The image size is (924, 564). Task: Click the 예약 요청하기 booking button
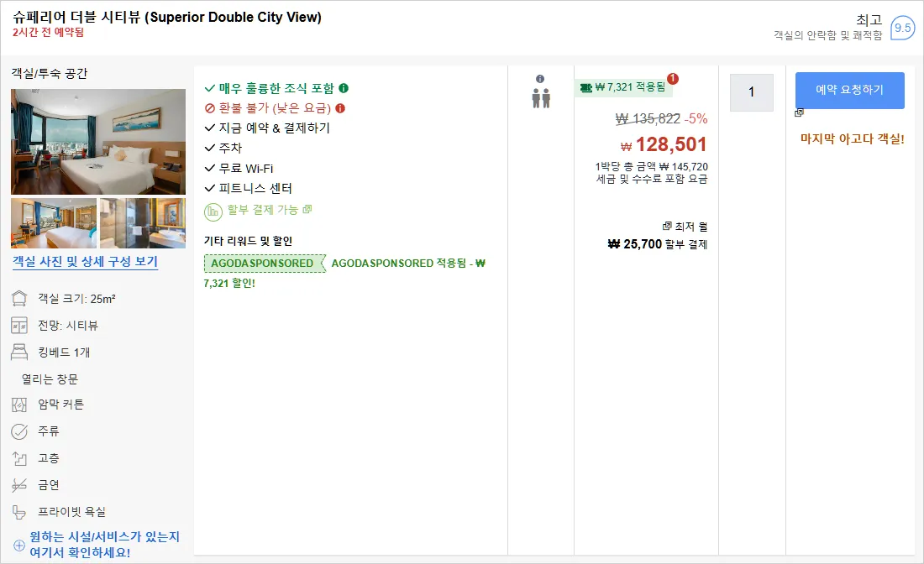(849, 90)
